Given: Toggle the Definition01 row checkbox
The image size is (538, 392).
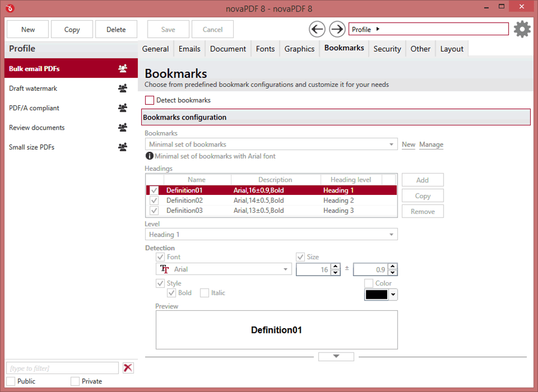Looking at the screenshot, I should click(155, 190).
